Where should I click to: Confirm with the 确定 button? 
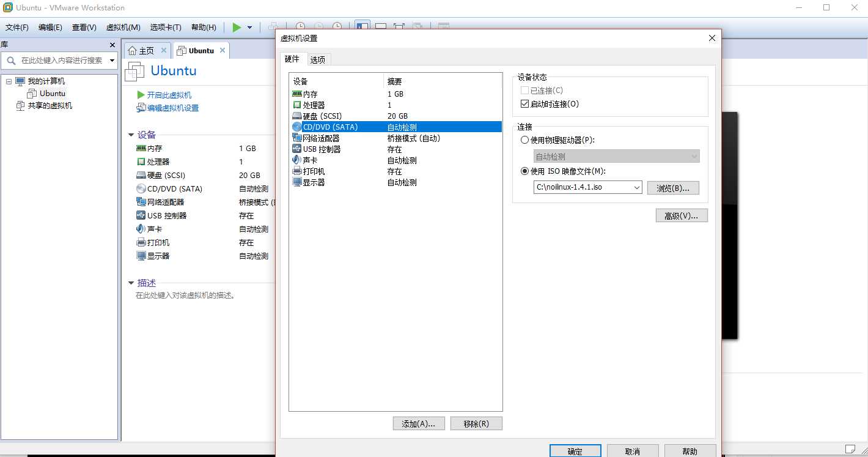pyautogui.click(x=575, y=451)
